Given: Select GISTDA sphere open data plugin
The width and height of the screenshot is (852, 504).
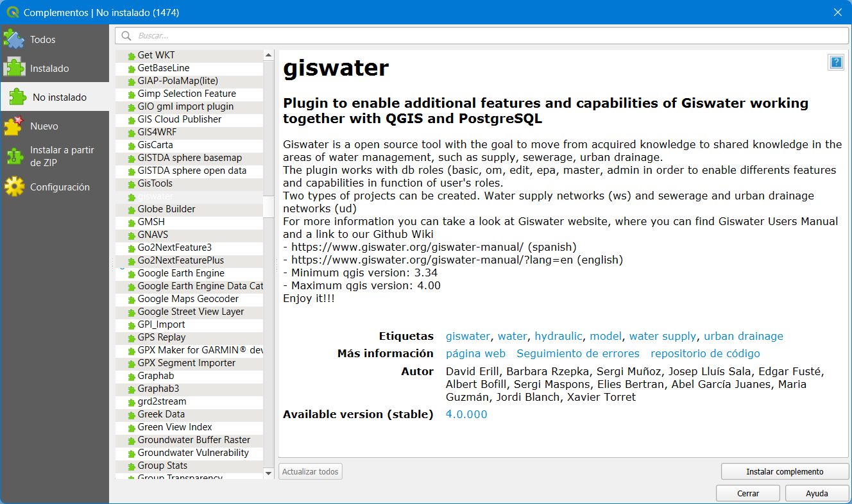Looking at the screenshot, I should [189, 171].
